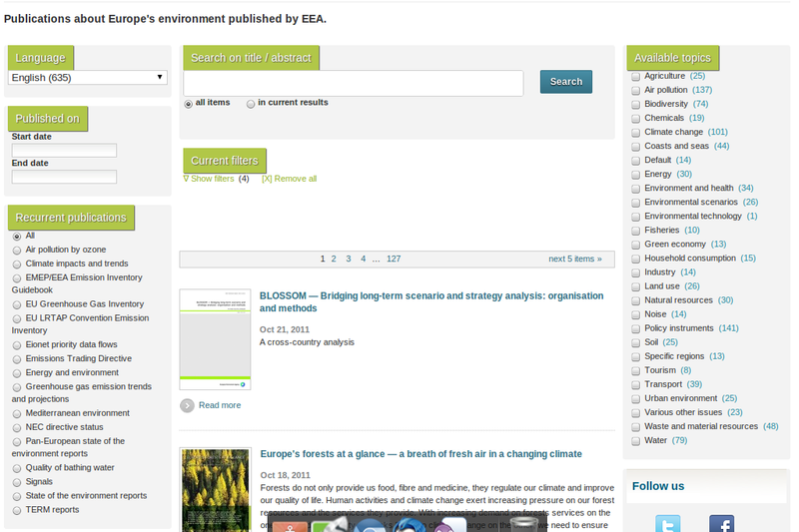This screenshot has width=799, height=532.
Task: Expand Show filters under Current filters
Action: pos(212,179)
